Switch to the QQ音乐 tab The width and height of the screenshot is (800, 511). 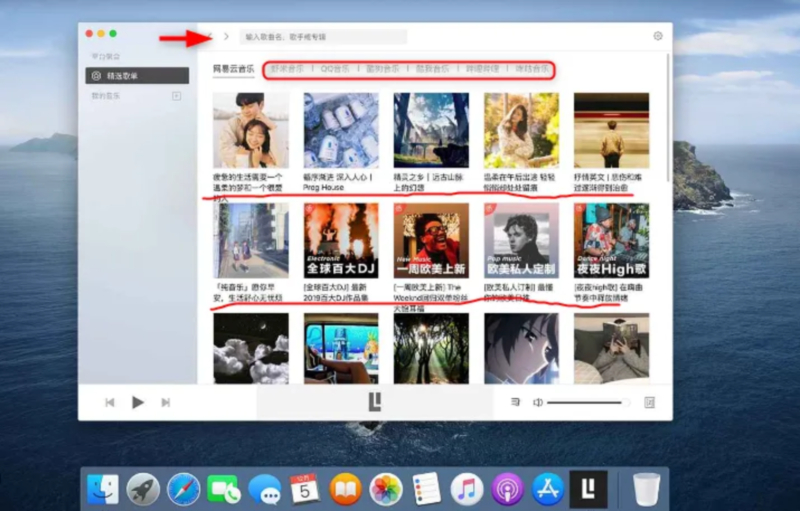335,68
